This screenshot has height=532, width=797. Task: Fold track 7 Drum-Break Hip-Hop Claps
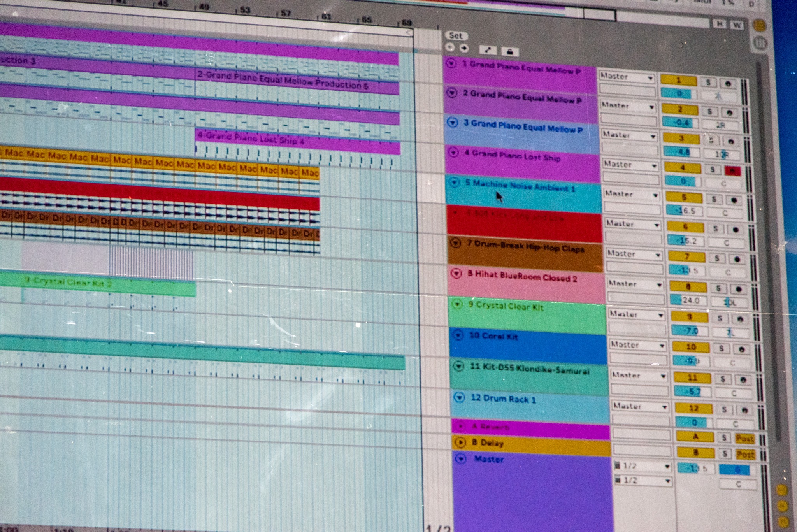[x=455, y=243]
